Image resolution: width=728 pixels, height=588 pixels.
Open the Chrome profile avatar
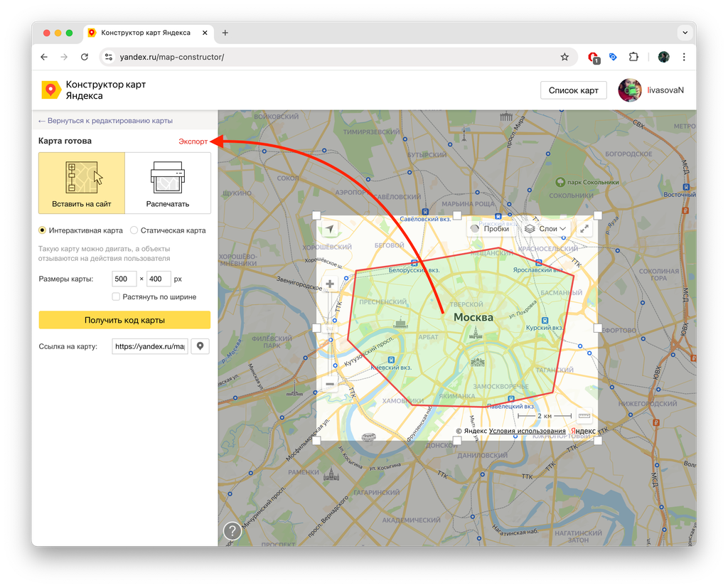pyautogui.click(x=664, y=57)
